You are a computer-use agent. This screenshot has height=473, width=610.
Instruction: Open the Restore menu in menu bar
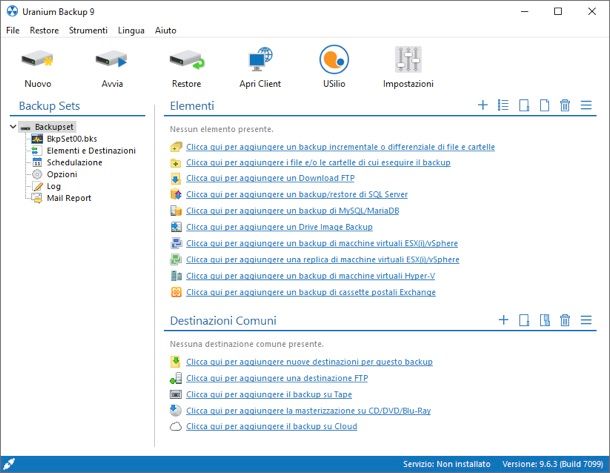point(44,30)
